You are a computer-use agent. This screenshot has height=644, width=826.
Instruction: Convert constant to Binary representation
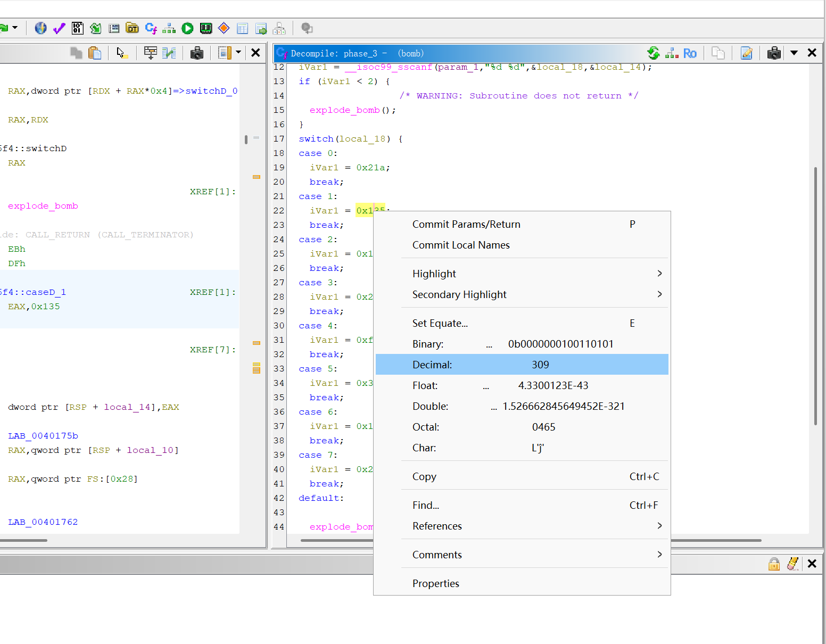(522, 344)
